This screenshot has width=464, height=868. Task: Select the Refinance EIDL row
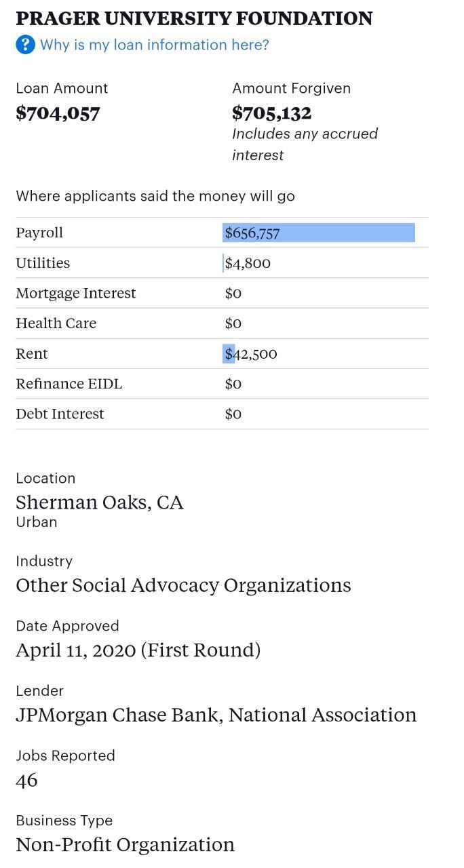coord(69,384)
